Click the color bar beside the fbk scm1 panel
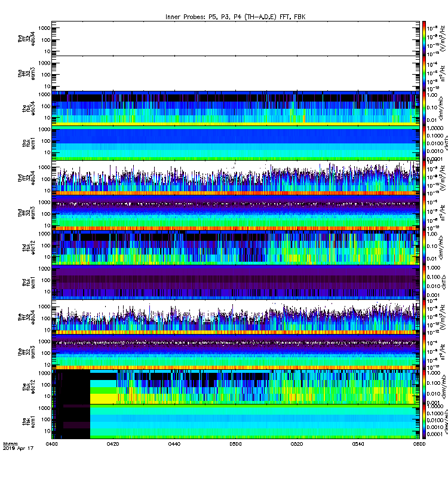The image size is (448, 478). (424, 422)
